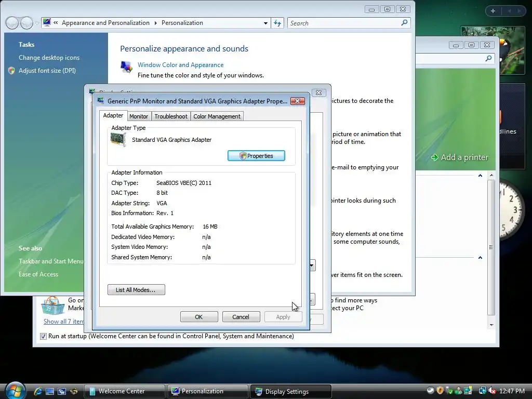Launch Internet Explorer from Quick Launch
This screenshot has width=532, height=399.
[x=38, y=391]
